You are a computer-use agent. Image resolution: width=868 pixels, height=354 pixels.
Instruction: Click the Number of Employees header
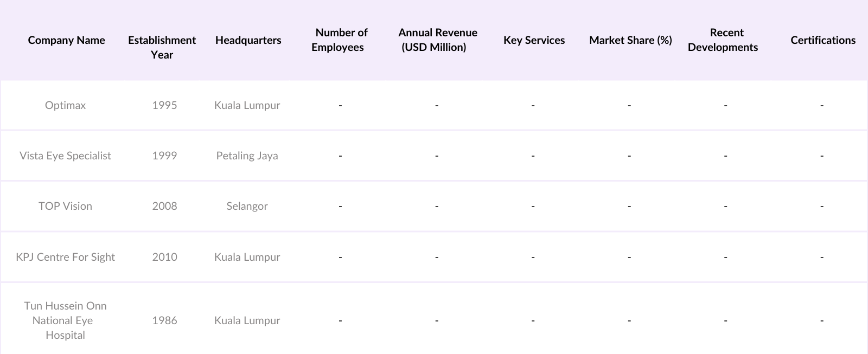click(x=340, y=40)
